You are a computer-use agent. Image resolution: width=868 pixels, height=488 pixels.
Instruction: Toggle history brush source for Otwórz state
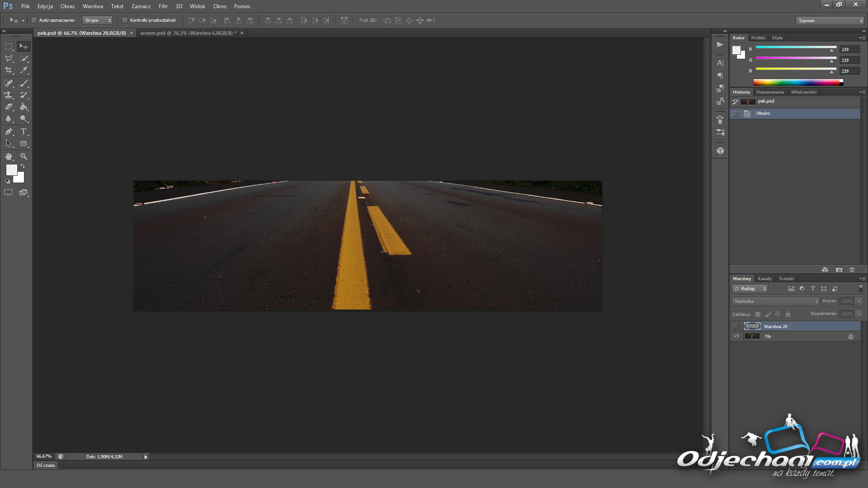735,114
